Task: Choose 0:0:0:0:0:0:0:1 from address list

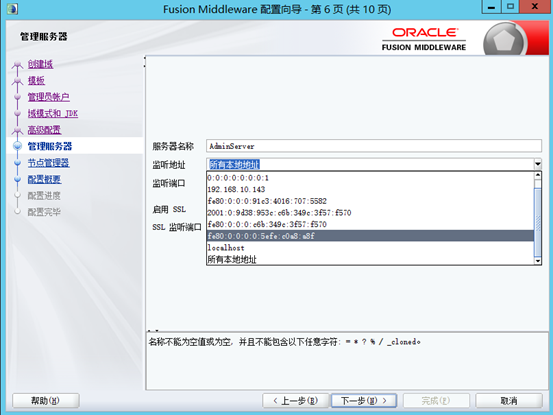Action: point(370,178)
